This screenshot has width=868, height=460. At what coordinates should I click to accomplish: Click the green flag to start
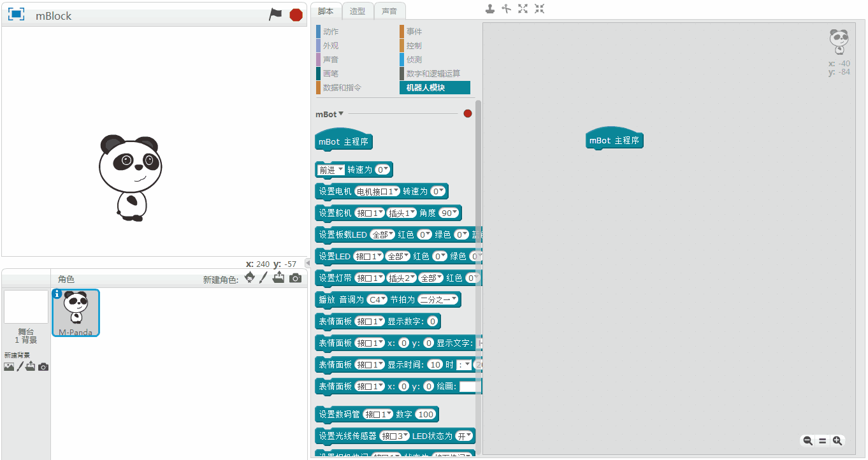(x=275, y=14)
